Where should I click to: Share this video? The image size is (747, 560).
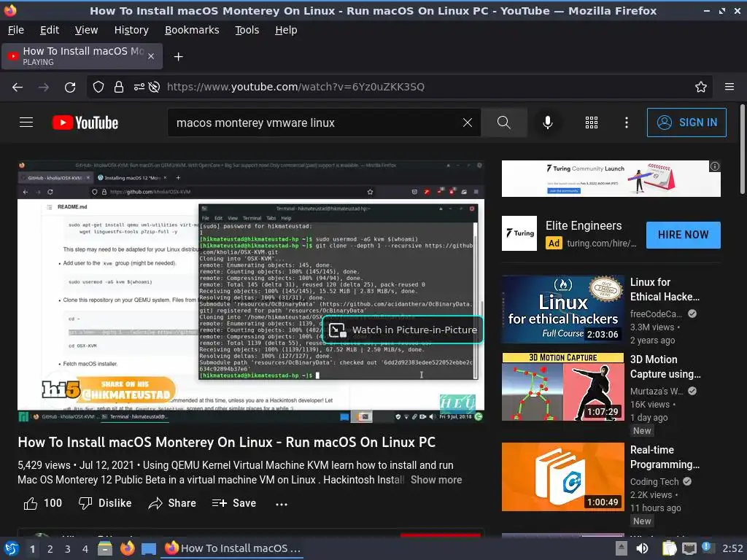click(172, 503)
